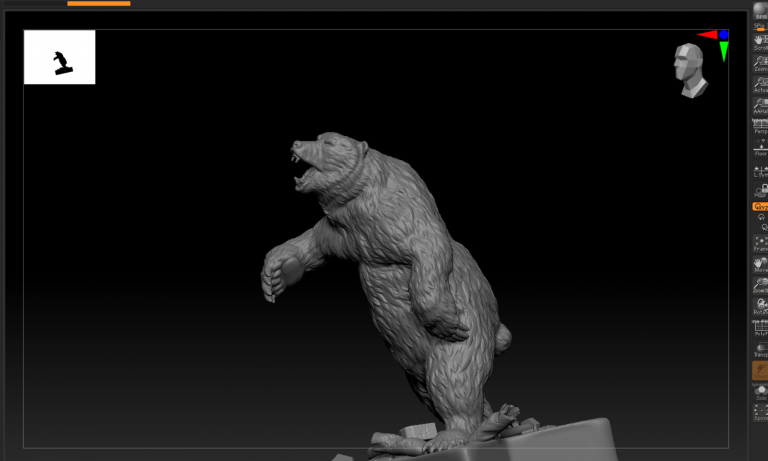Select the rotate-on-Z-axis icon below XYZ
Viewport: 768px width, 461px height.
click(764, 227)
